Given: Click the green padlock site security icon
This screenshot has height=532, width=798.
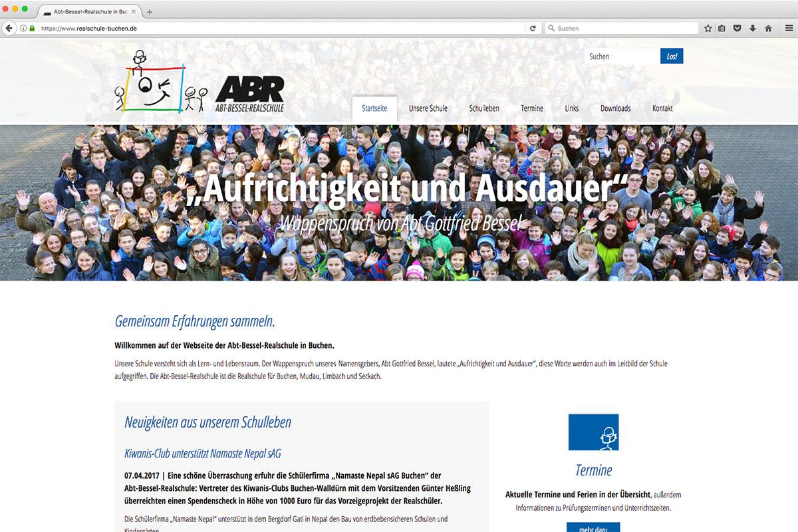Looking at the screenshot, I should (x=32, y=29).
